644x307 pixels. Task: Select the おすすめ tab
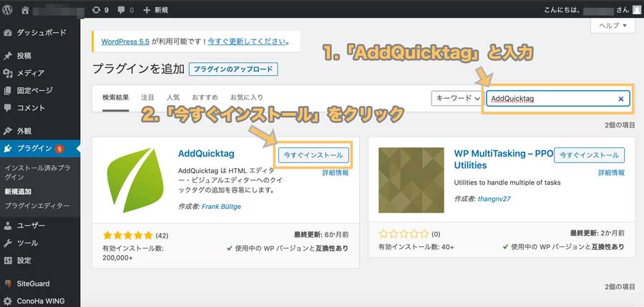click(x=205, y=98)
